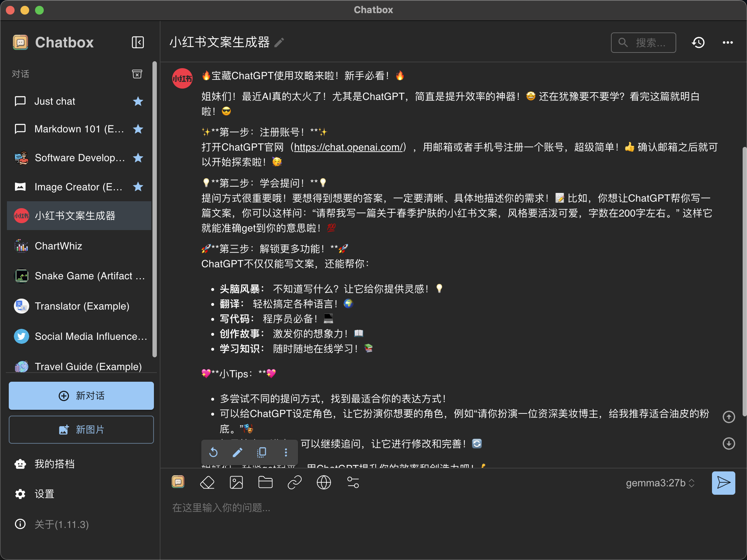
Task: Open message more-options vertical dots
Action: click(x=286, y=453)
